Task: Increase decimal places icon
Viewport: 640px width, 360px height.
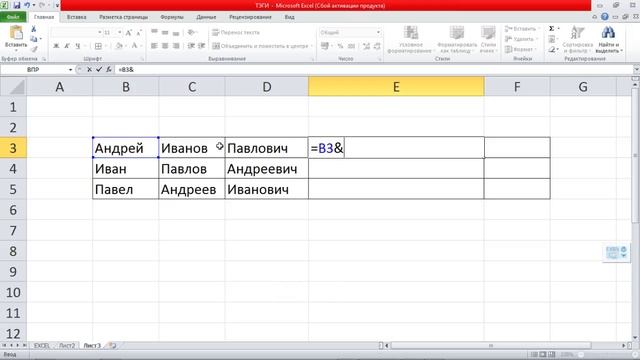Action: click(366, 46)
